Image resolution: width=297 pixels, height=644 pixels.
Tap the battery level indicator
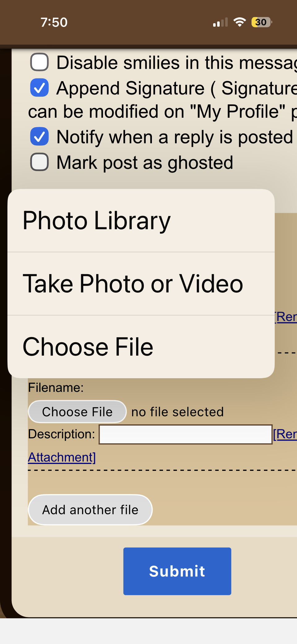click(x=261, y=22)
